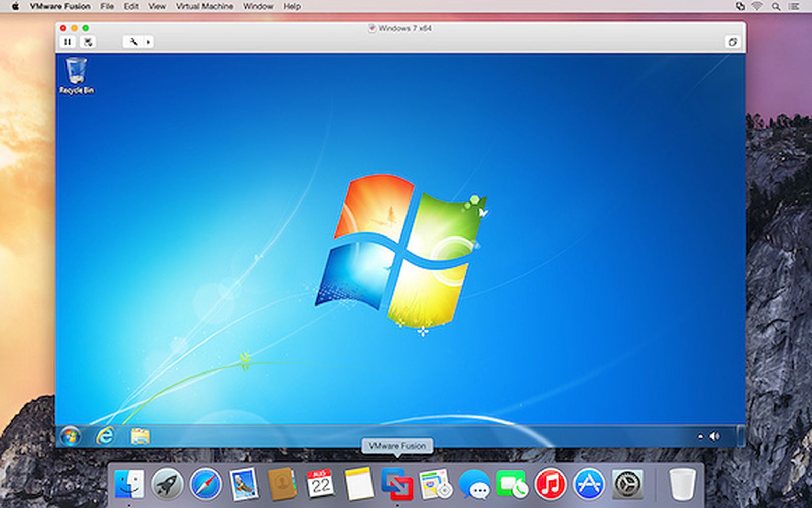Click the Spotlight search magnifier
This screenshot has height=508, width=812.
776,6
